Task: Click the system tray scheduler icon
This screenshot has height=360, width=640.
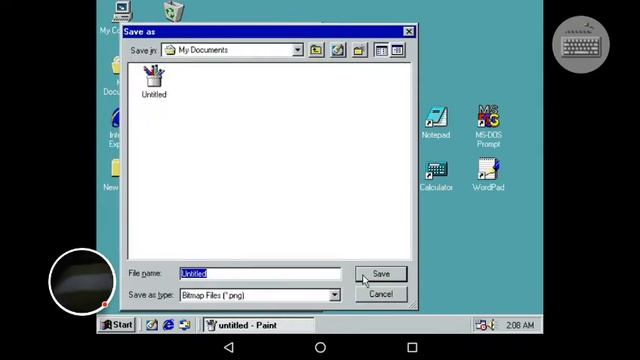Action: point(481,325)
